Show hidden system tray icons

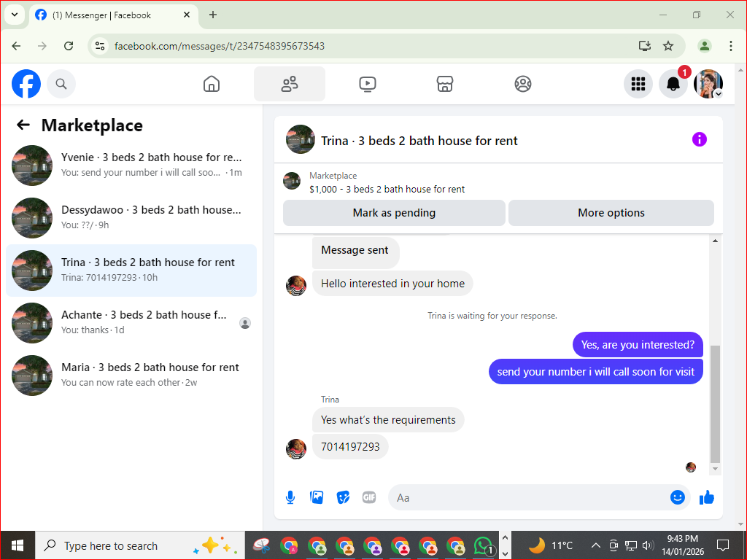595,545
